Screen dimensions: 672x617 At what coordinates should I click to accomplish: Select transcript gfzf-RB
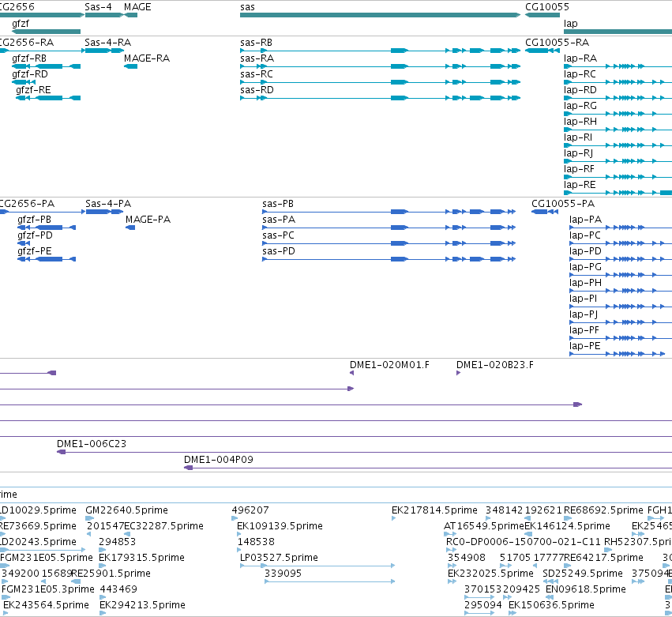tap(47, 66)
